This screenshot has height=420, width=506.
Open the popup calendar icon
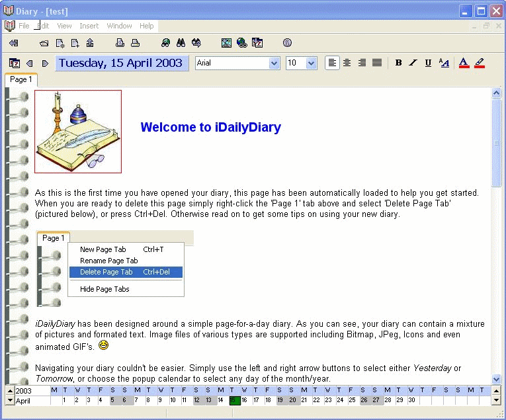click(x=15, y=63)
